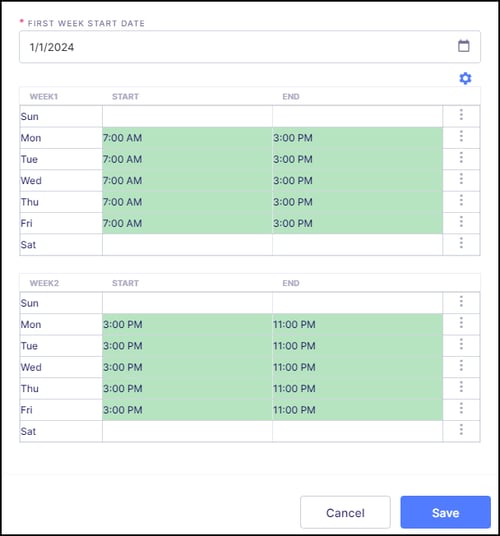Select the Week1 Monday 7:00 AM start cell
Image resolution: width=500 pixels, height=536 pixels.
(187, 138)
